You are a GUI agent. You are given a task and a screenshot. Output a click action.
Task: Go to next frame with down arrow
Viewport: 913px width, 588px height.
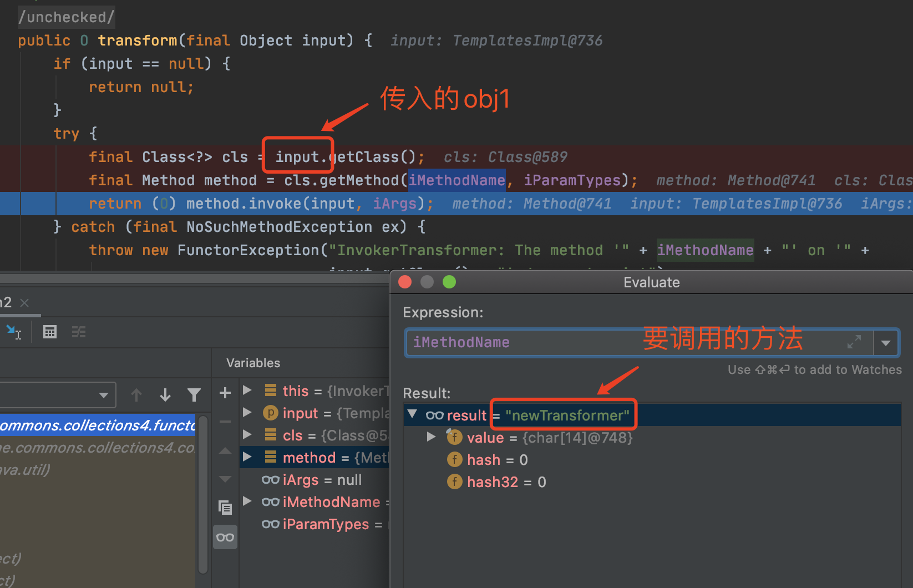pyautogui.click(x=165, y=395)
